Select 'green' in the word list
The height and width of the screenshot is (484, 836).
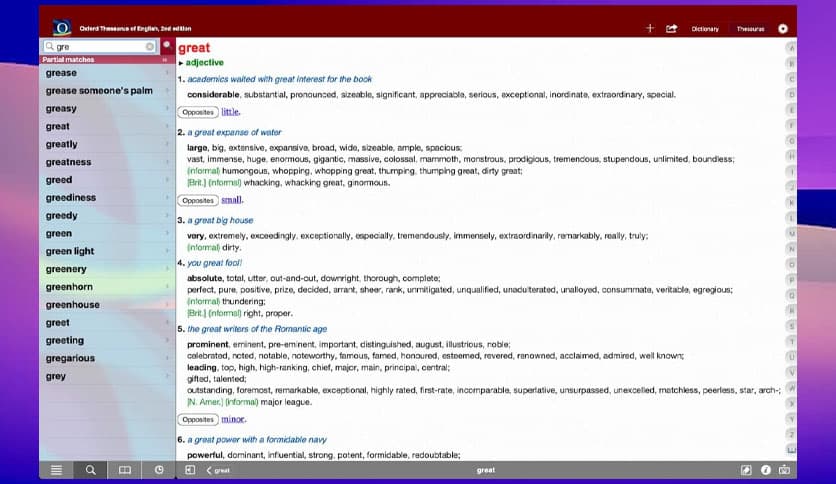[107, 233]
